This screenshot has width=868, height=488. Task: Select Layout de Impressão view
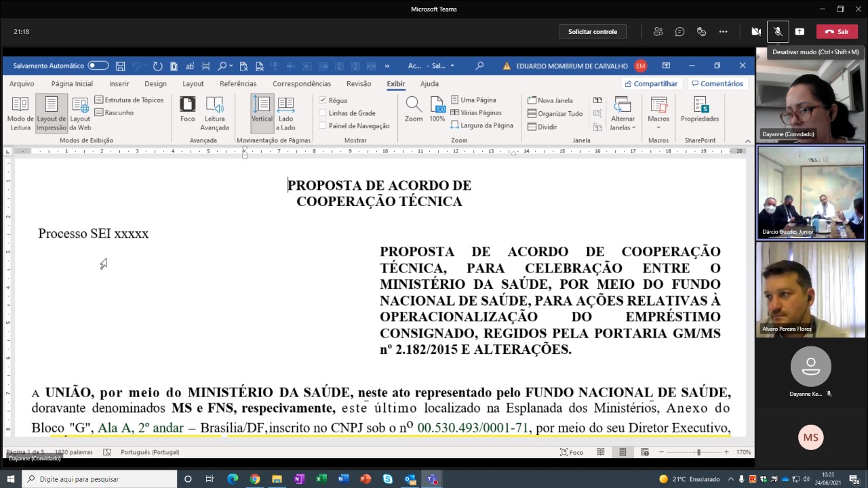tap(52, 113)
